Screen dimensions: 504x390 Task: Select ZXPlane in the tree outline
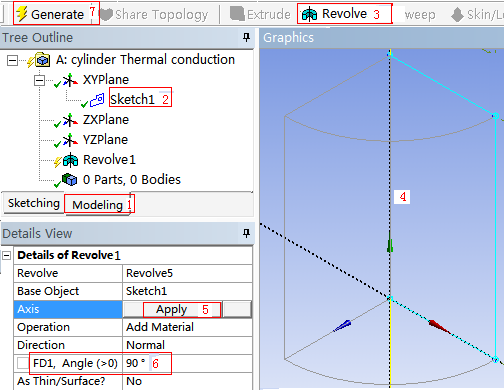(x=106, y=120)
